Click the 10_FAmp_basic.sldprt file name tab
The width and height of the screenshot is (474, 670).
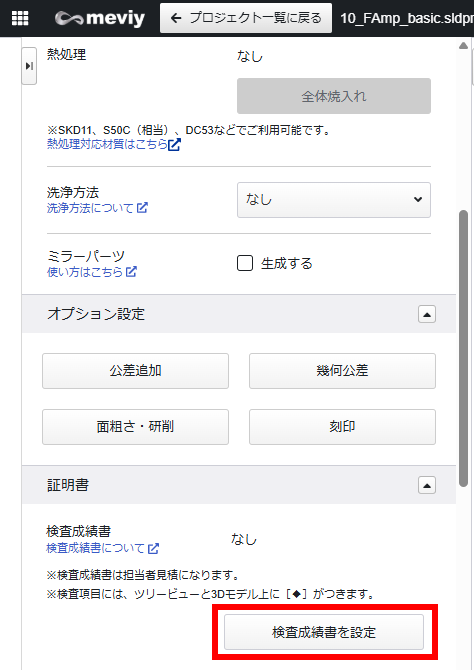coord(407,18)
